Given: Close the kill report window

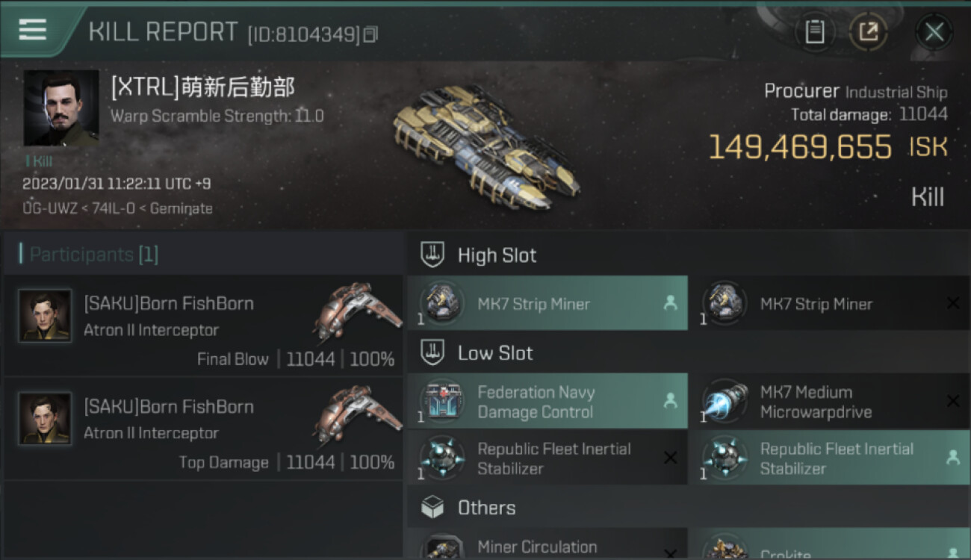Looking at the screenshot, I should coord(934,31).
